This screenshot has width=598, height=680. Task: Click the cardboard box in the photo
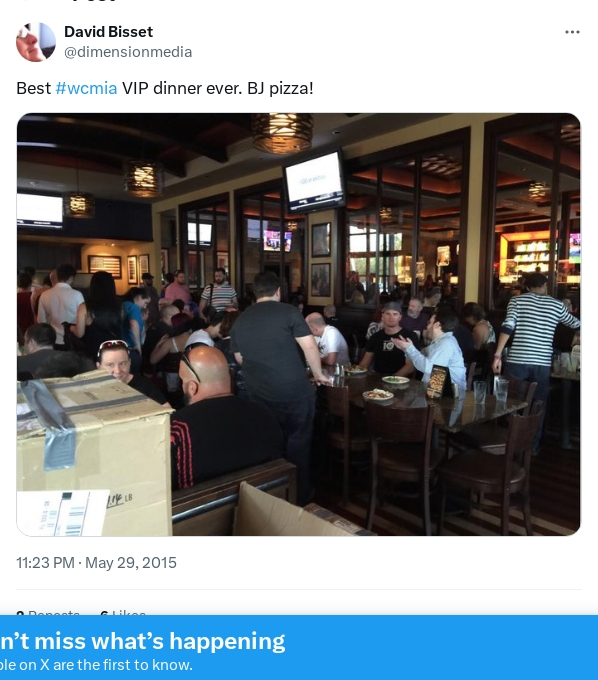pyautogui.click(x=94, y=454)
